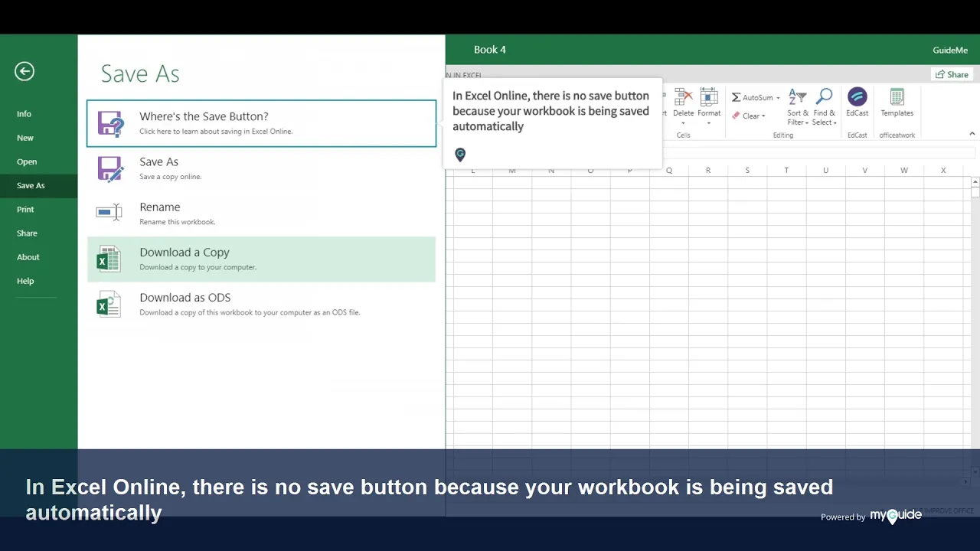Viewport: 980px width, 551px height.
Task: Select column X header
Action: coord(943,170)
